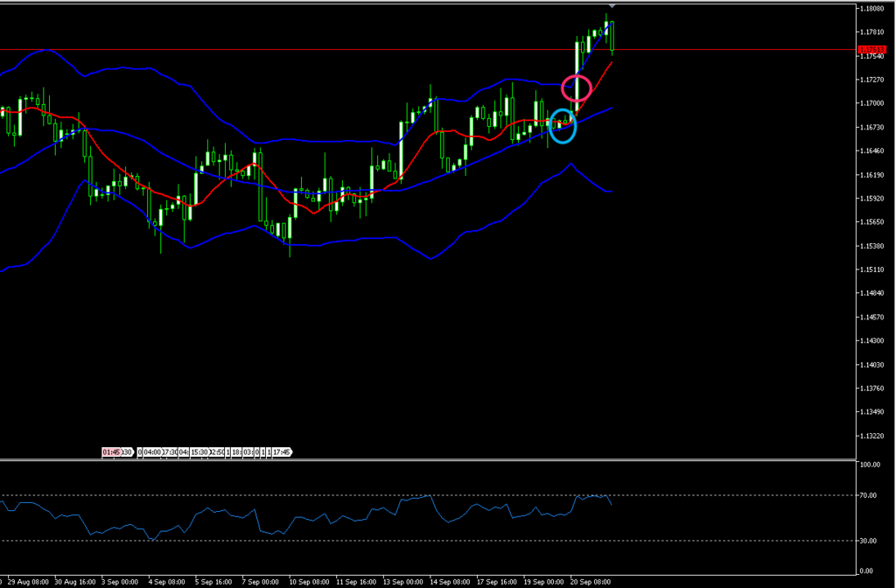The height and width of the screenshot is (588, 896).
Task: Click the 29 Aug 08:00 time axis label
Action: [x=29, y=582]
